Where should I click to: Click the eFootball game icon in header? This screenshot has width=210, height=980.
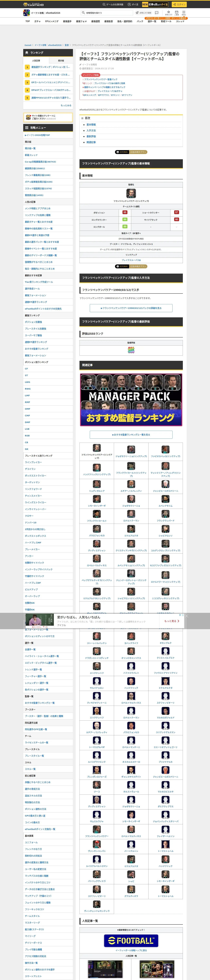point(26,13)
